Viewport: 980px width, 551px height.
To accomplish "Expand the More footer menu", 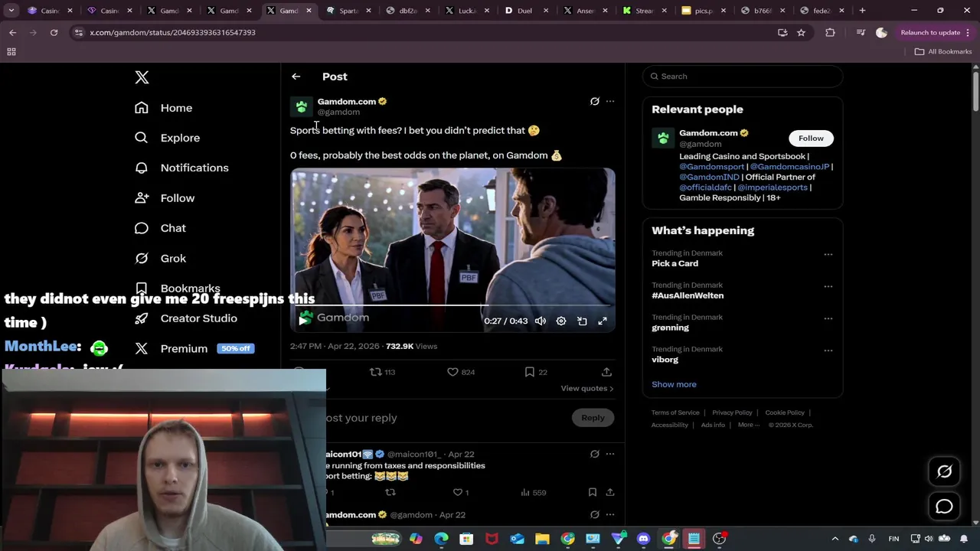I will (x=748, y=425).
